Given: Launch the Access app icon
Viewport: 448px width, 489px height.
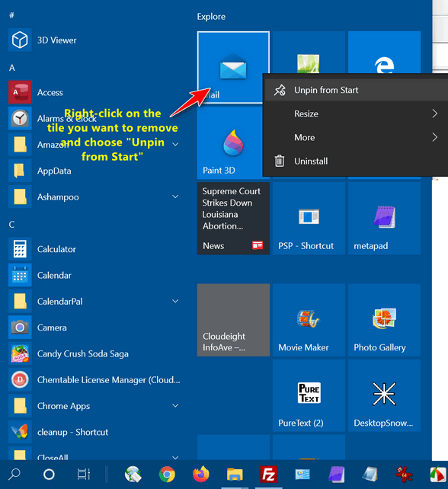Looking at the screenshot, I should click(20, 92).
